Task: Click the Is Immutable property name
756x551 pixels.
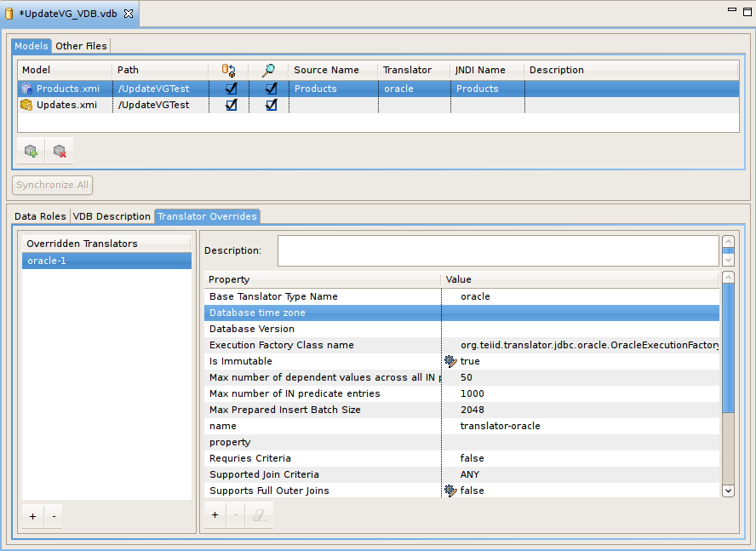Action: 241,361
